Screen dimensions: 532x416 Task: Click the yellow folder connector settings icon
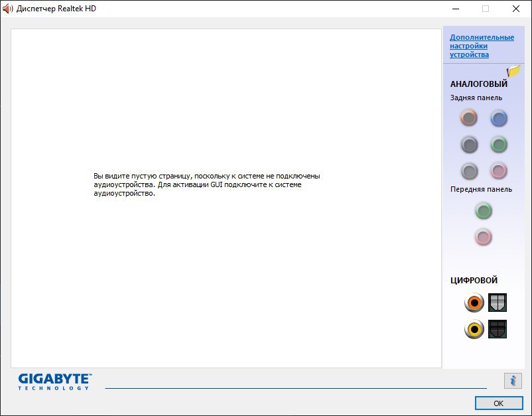click(513, 71)
